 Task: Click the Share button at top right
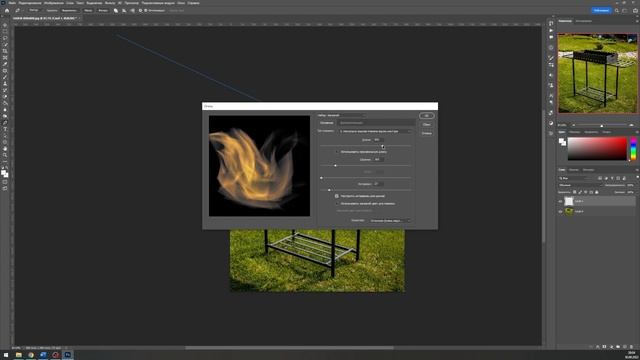pos(601,11)
